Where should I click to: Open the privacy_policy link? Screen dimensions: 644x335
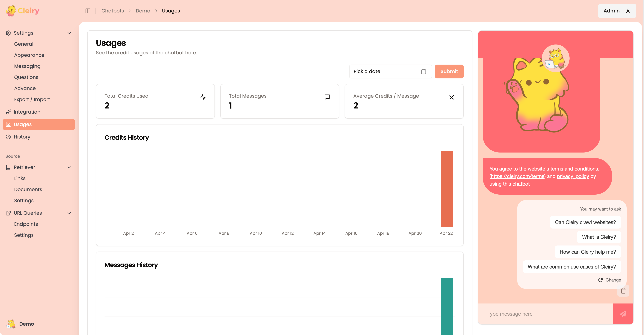pyautogui.click(x=573, y=176)
